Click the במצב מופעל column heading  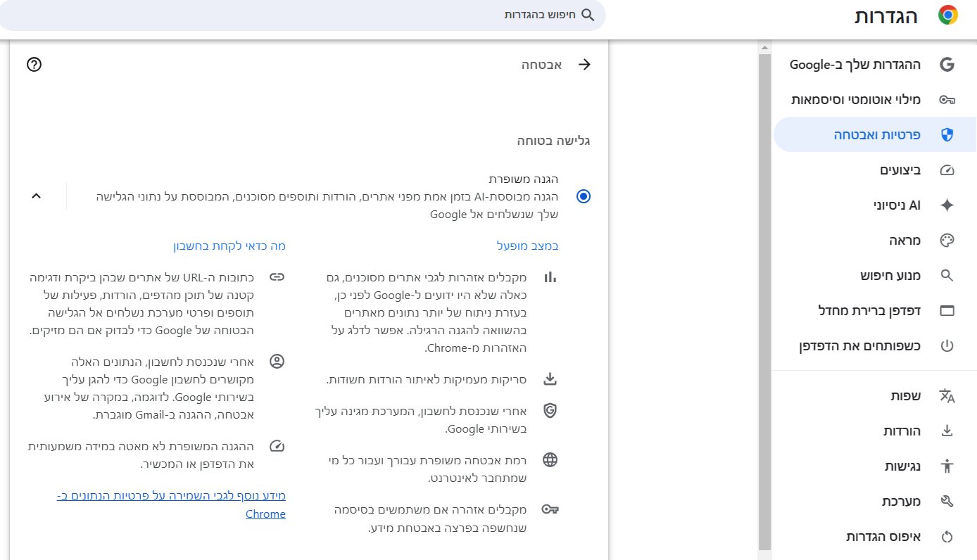tap(528, 246)
